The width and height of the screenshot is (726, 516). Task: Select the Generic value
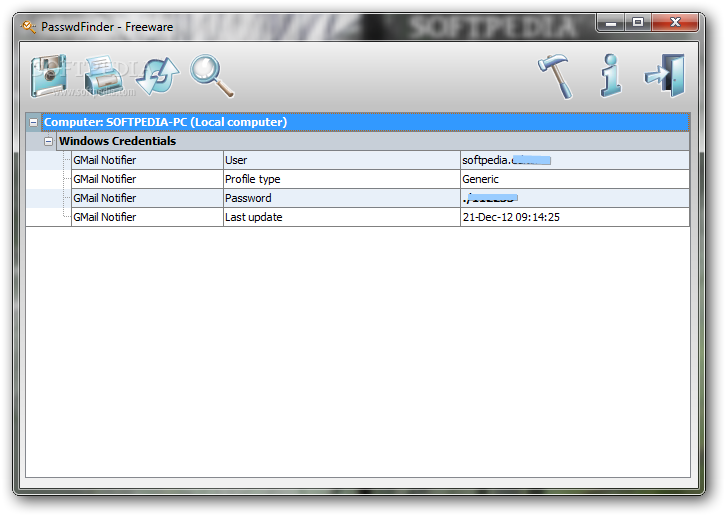[575, 179]
